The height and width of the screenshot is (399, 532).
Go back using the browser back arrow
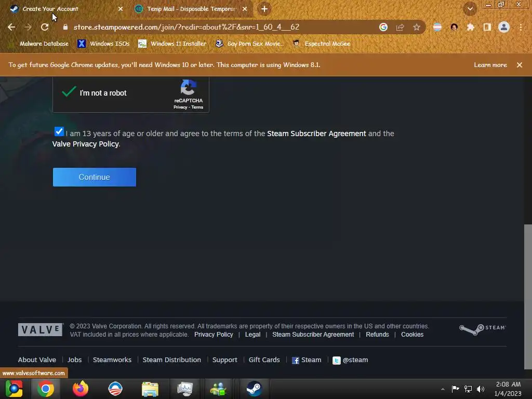(x=11, y=27)
